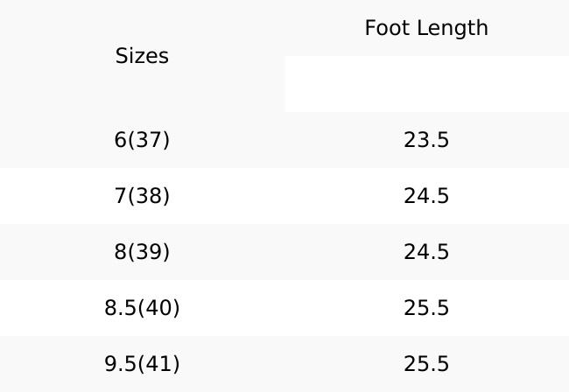The width and height of the screenshot is (569, 392).
Task: Select the 6(37) size cell
Action: pos(142,140)
